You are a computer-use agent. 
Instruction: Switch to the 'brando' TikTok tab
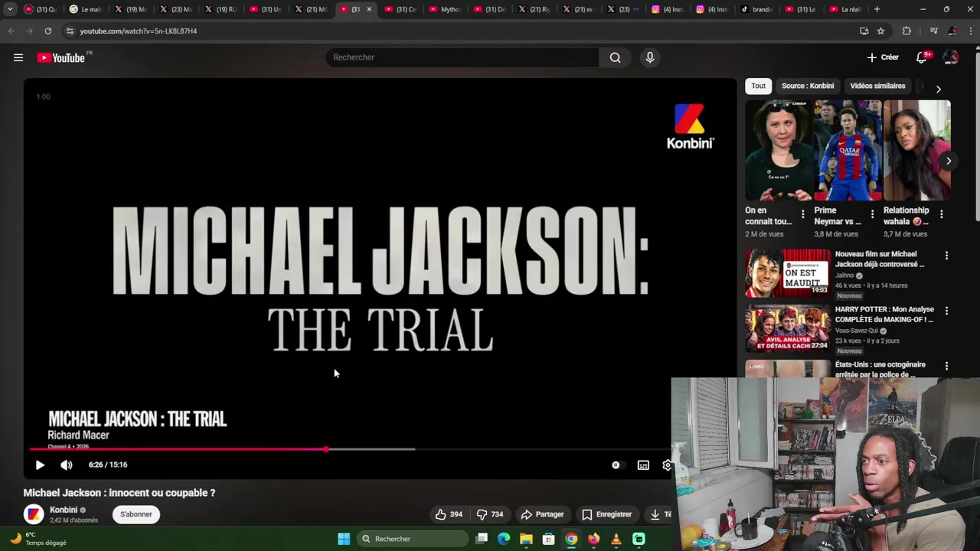tap(756, 9)
